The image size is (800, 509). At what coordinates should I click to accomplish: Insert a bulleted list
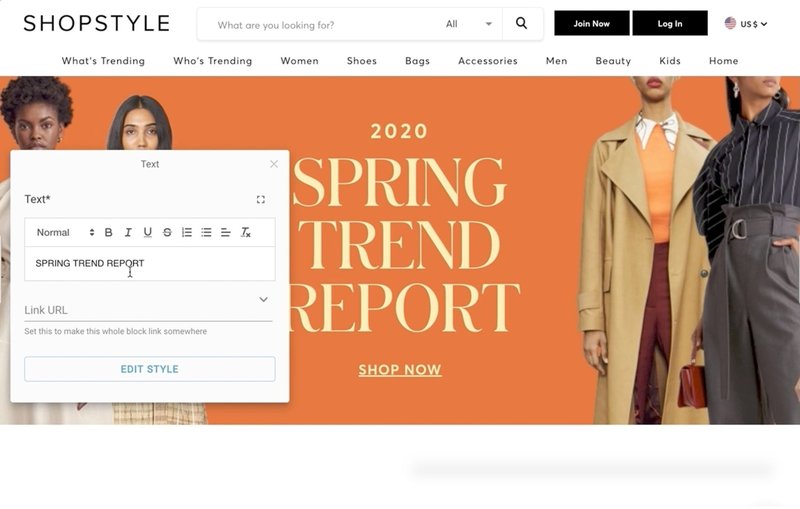coord(206,233)
